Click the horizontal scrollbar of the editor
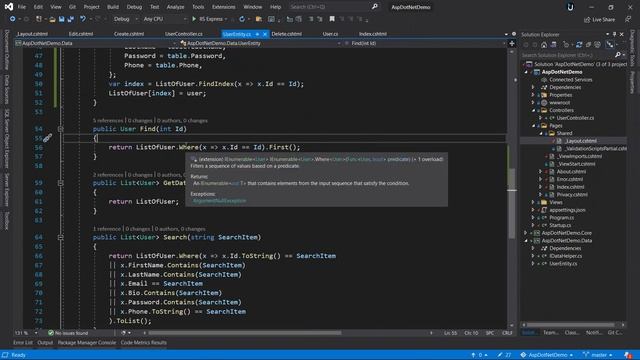This screenshot has height=360, width=640. (x=245, y=333)
